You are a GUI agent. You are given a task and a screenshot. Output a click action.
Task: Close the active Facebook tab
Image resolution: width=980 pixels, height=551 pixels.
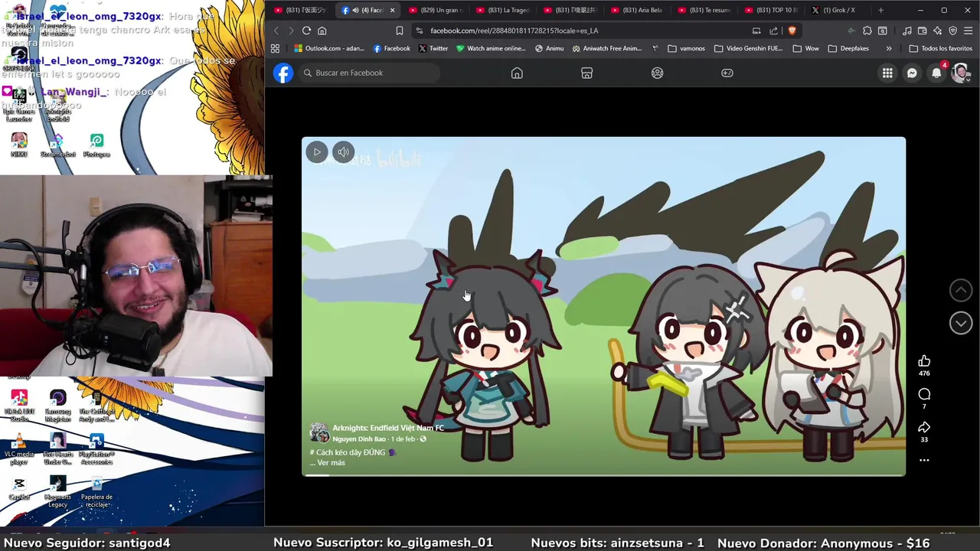tap(392, 10)
